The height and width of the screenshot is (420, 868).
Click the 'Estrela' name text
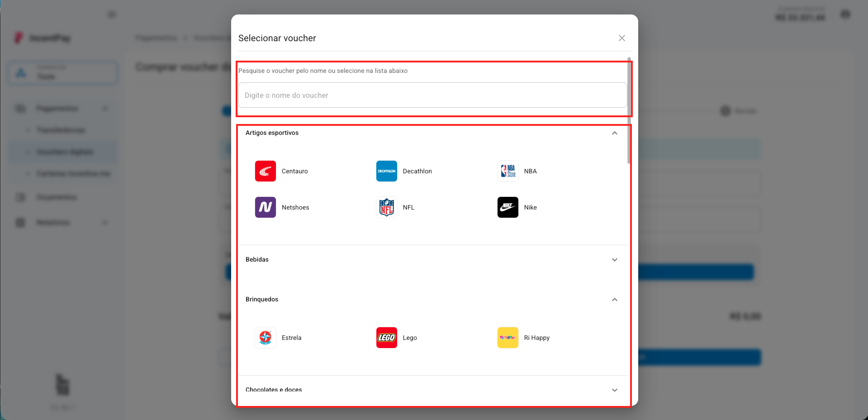(x=292, y=338)
